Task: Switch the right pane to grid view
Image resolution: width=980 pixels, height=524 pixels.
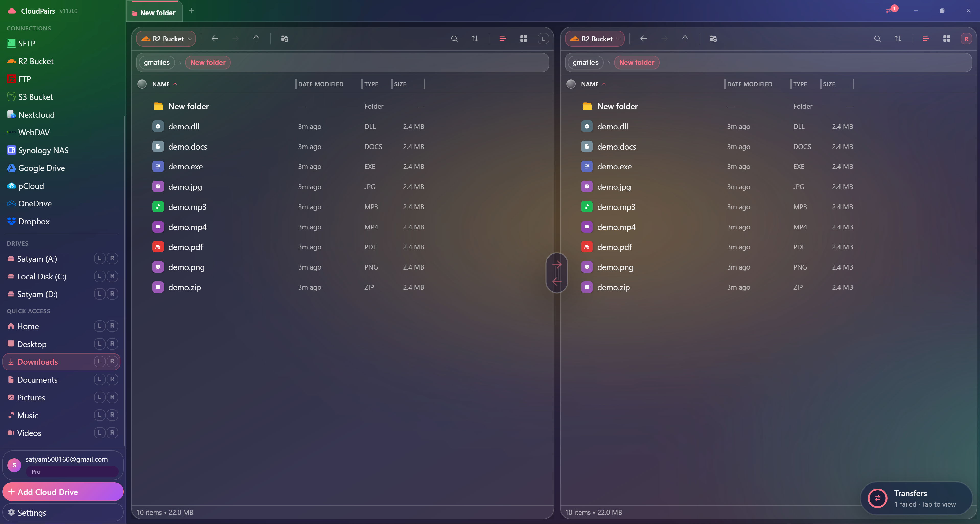Action: tap(947, 39)
